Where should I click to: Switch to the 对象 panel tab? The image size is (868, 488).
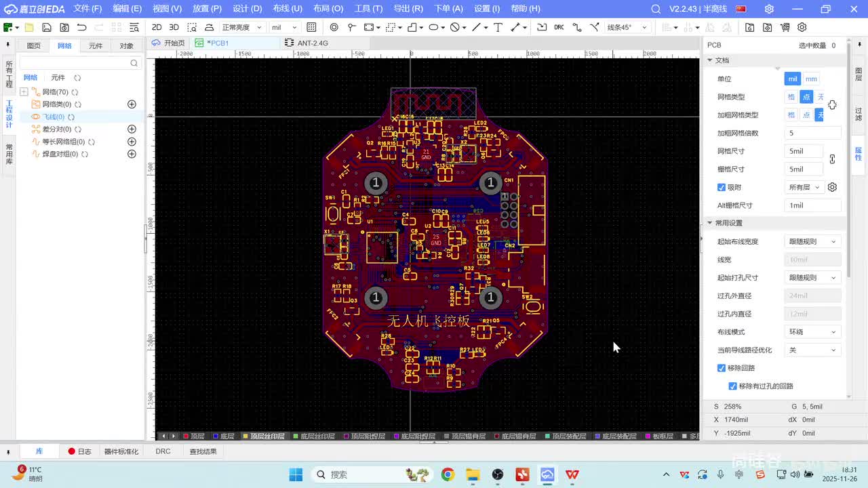pos(127,45)
